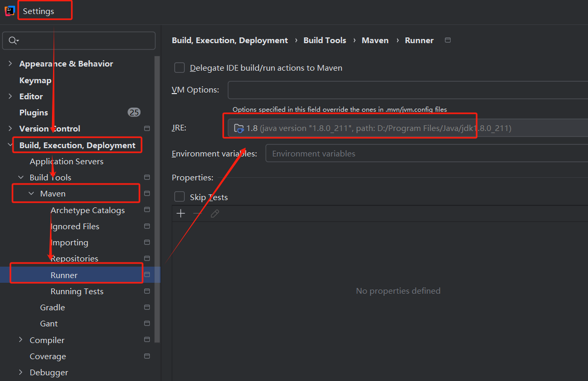Click Maven breadcrumb link
Viewport: 588px width, 381px height.
[375, 41]
